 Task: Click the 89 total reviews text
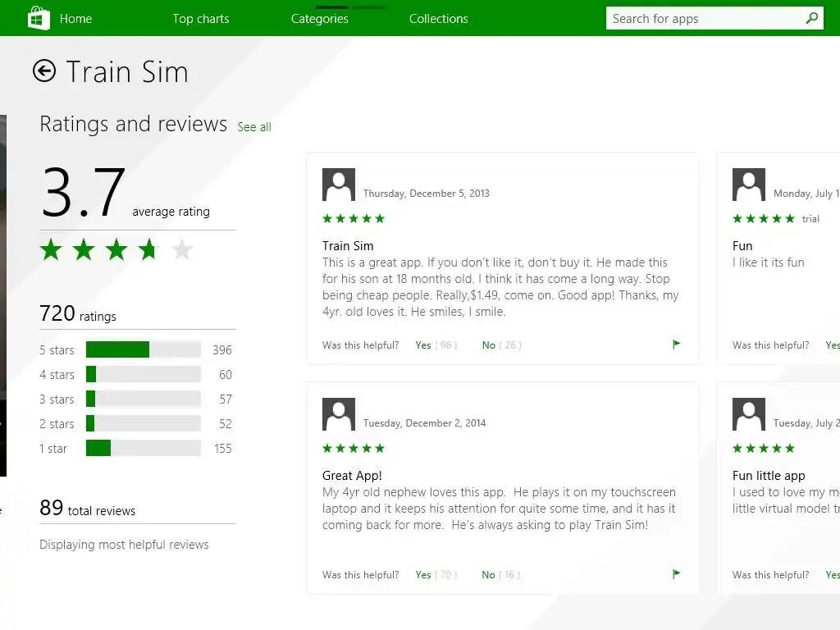[x=87, y=508]
